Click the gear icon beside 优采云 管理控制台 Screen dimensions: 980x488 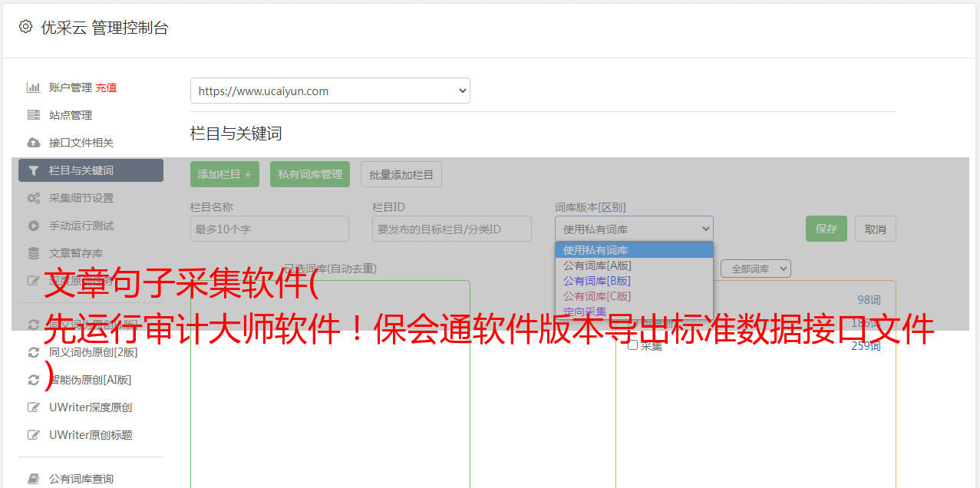click(25, 27)
